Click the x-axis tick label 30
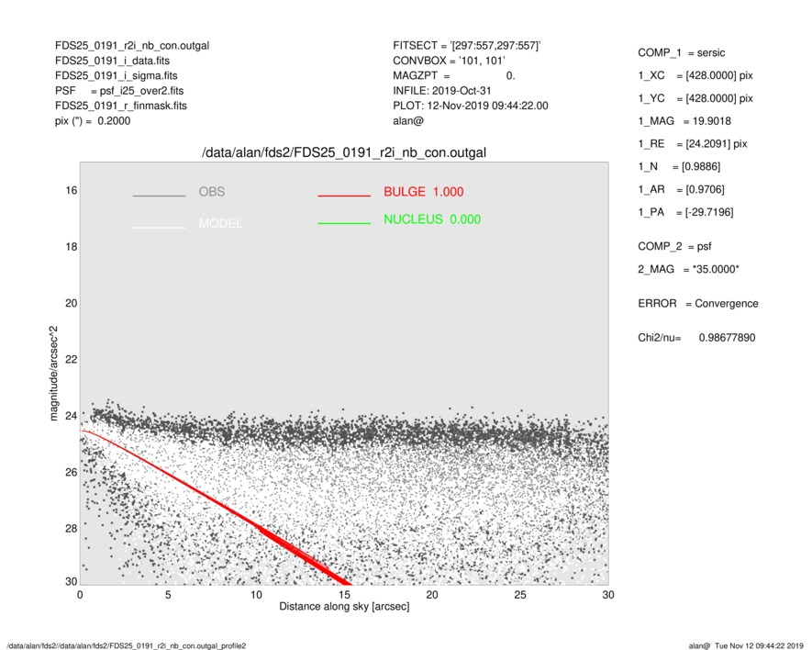The image size is (812, 650). click(x=608, y=595)
